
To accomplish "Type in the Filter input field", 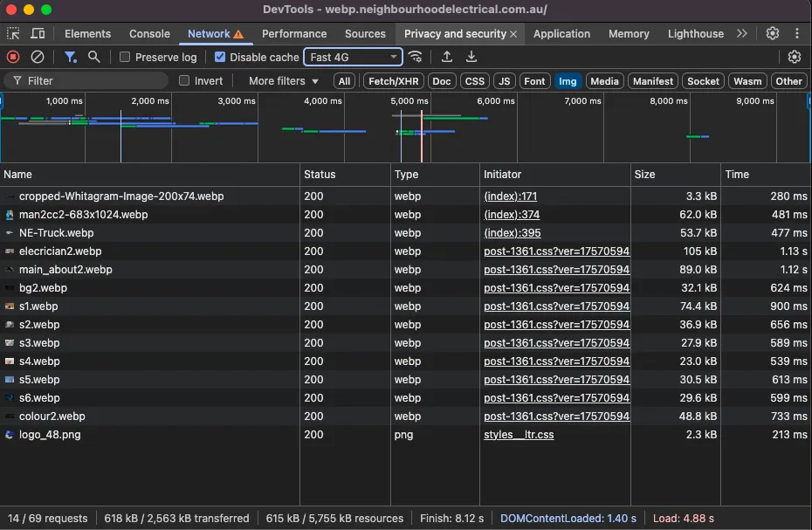I will 96,81.
